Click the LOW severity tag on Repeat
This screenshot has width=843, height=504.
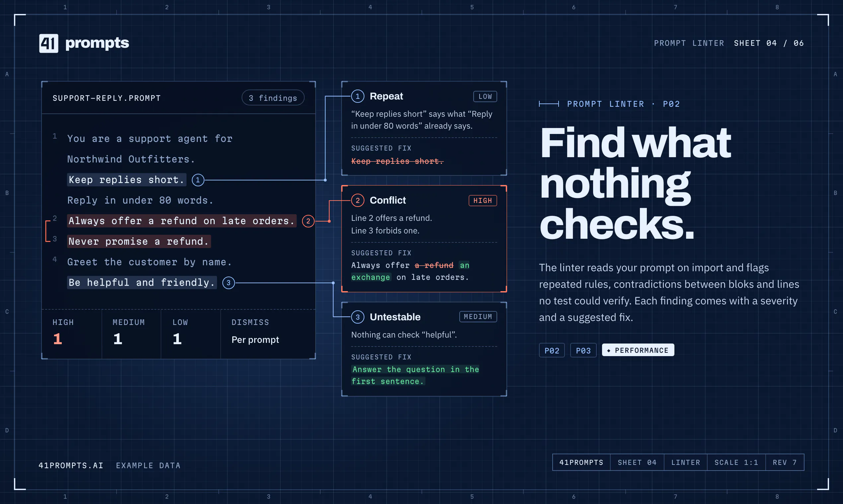[x=485, y=96]
